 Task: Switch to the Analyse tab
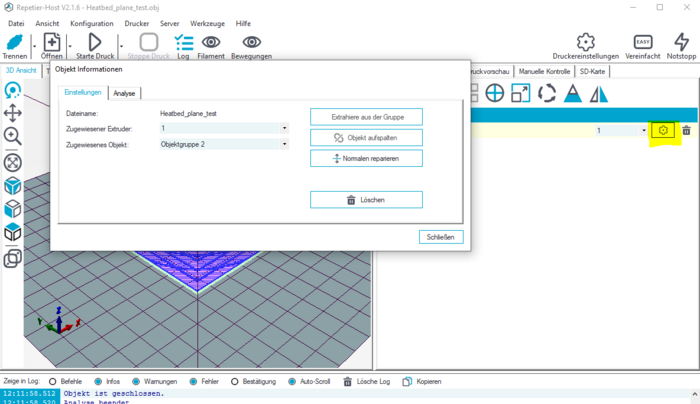(124, 93)
